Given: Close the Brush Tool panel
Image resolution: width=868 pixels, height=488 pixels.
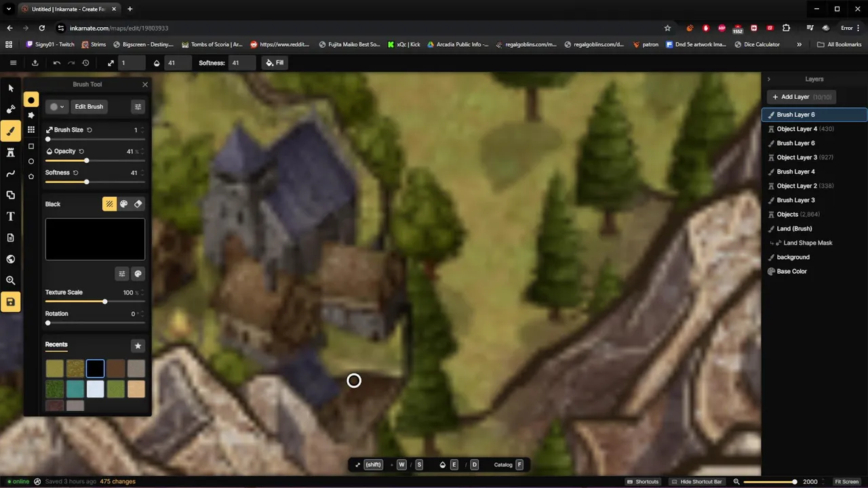Looking at the screenshot, I should click(x=144, y=85).
